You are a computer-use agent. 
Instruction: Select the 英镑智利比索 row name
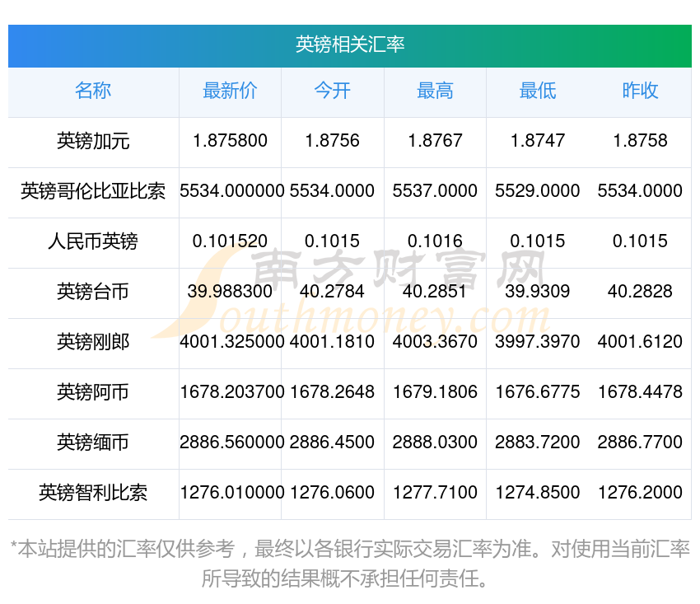coord(93,493)
